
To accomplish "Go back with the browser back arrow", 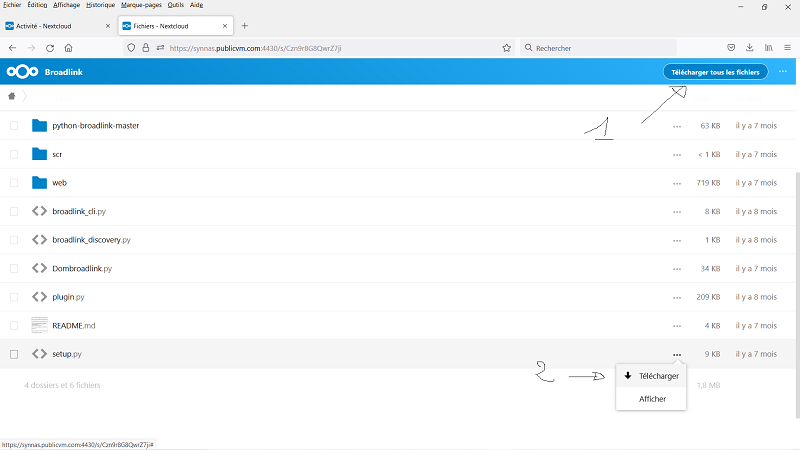I will point(13,48).
